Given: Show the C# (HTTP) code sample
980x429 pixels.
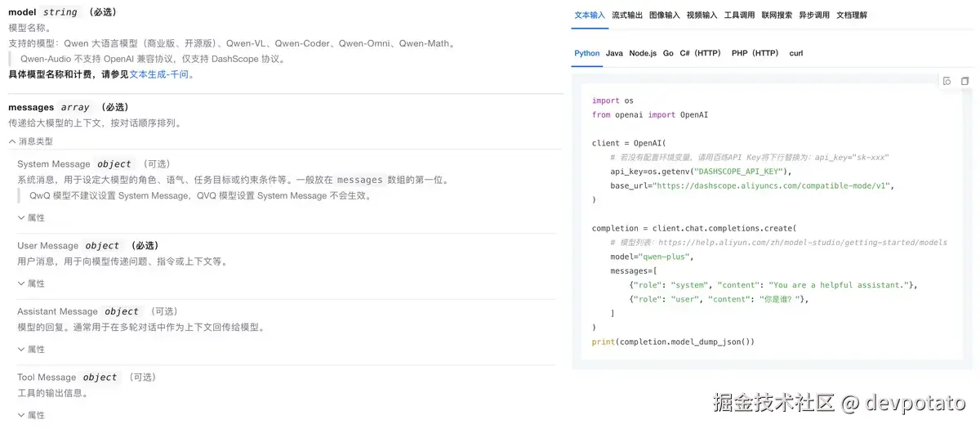Looking at the screenshot, I should [701, 53].
